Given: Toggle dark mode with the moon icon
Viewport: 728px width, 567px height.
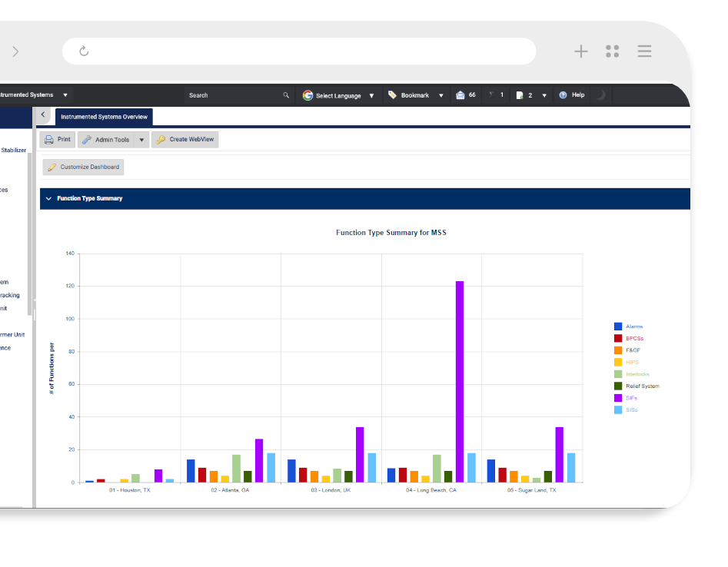Looking at the screenshot, I should click(600, 95).
